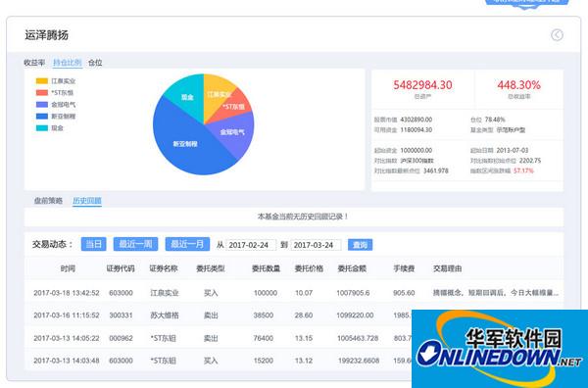The image size is (588, 388).
Task: Click the start date value 2013-07-03
Action: (513, 150)
